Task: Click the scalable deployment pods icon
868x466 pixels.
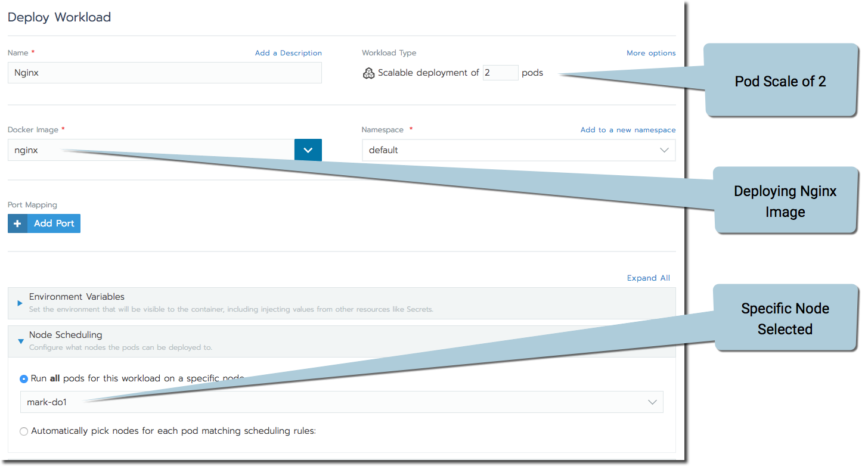Action: click(369, 73)
